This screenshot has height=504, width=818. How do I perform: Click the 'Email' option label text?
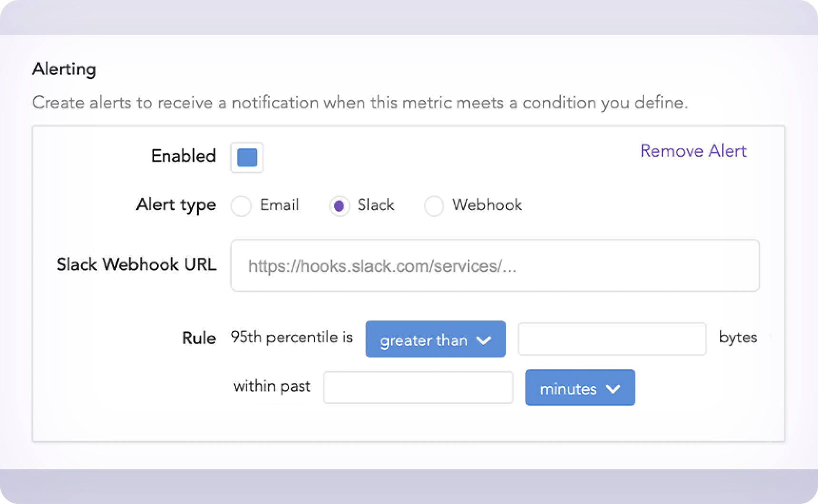click(x=279, y=205)
